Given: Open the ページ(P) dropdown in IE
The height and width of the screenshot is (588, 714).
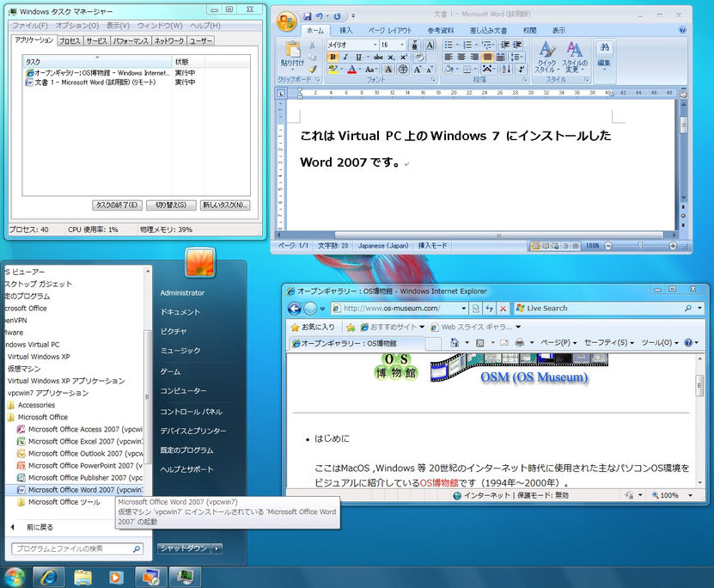Looking at the screenshot, I should click(558, 342).
